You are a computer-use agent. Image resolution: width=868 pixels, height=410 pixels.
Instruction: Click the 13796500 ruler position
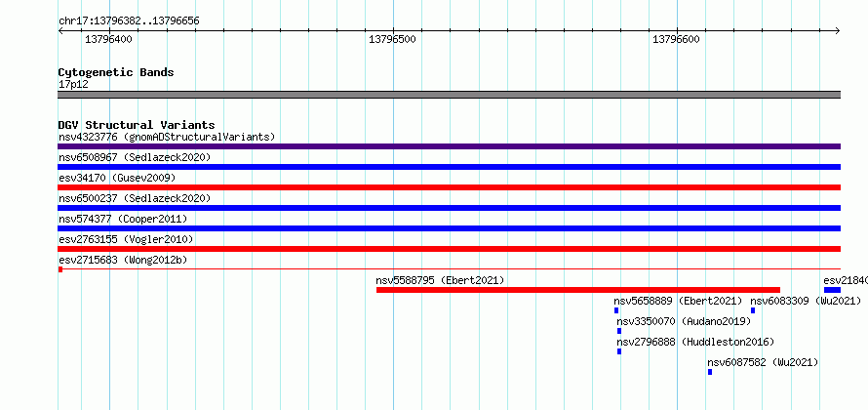(x=392, y=39)
